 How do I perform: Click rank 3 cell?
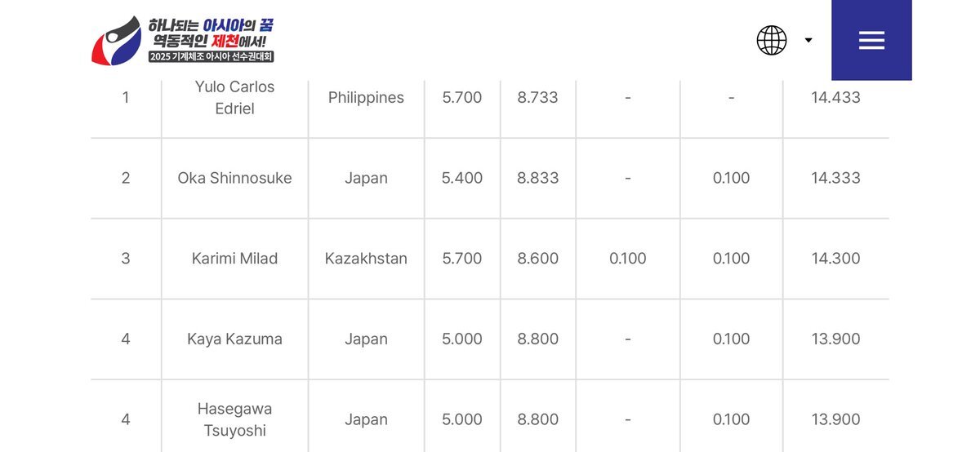point(126,259)
